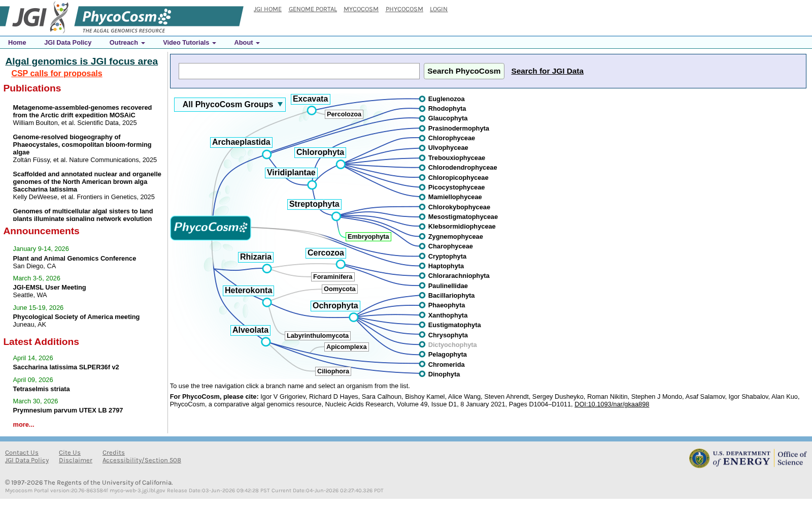Open the Cite Us footer link
The image size is (812, 508).
70,453
